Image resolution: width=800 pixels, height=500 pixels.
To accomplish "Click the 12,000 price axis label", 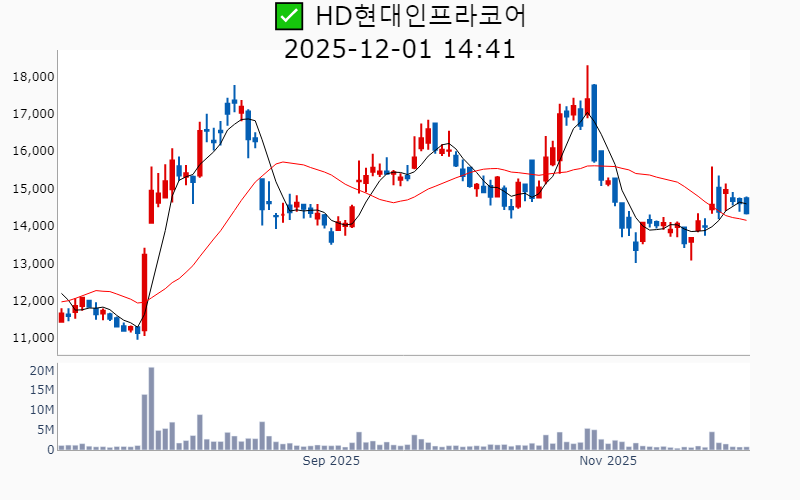I will click(x=34, y=301).
